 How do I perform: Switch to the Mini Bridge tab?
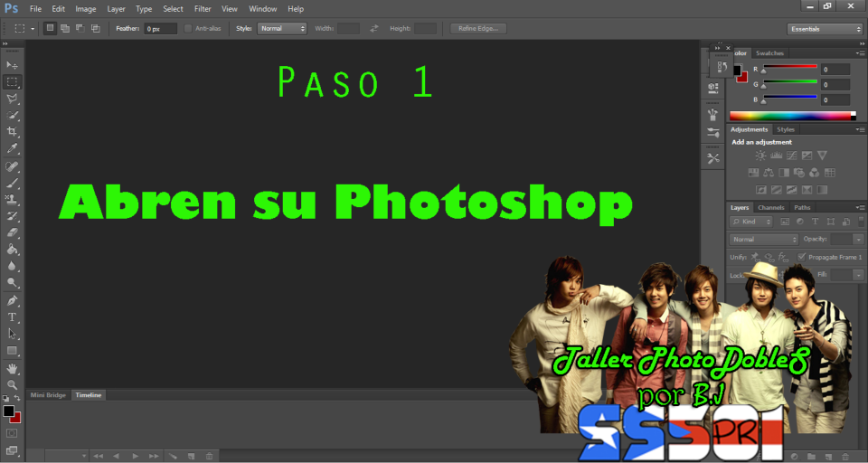click(x=48, y=395)
